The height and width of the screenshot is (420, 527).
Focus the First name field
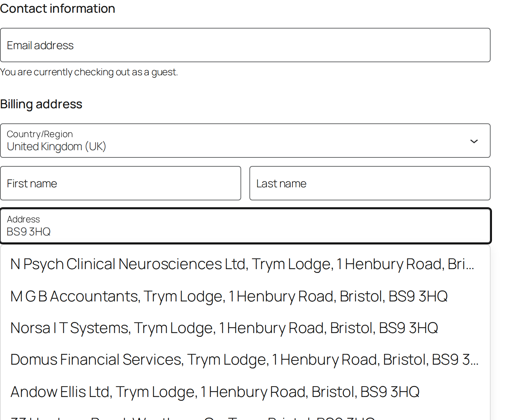[x=121, y=183]
